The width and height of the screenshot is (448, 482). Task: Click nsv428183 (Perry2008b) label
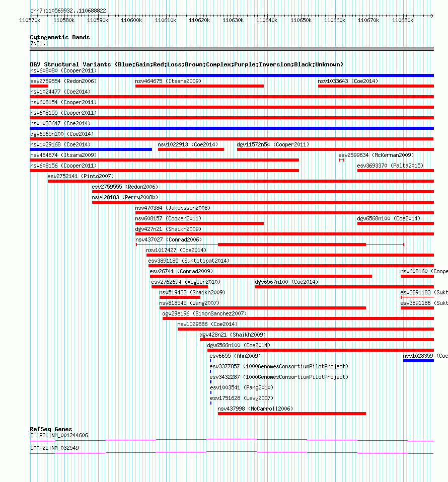125,197
